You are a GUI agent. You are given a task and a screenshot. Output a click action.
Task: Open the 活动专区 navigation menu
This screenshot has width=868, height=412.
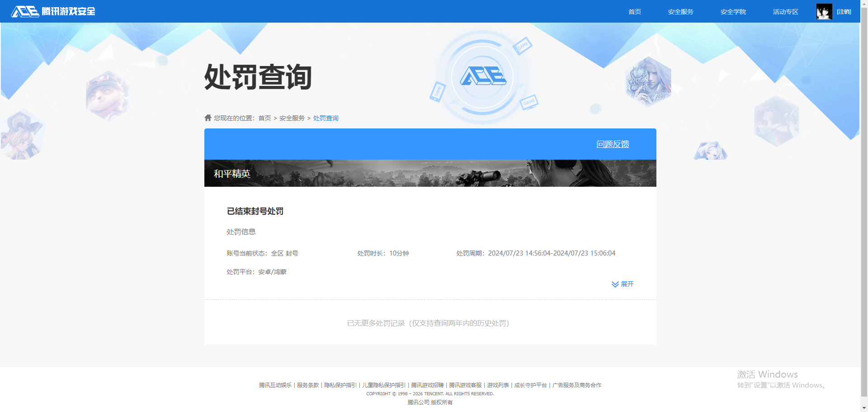(x=785, y=11)
